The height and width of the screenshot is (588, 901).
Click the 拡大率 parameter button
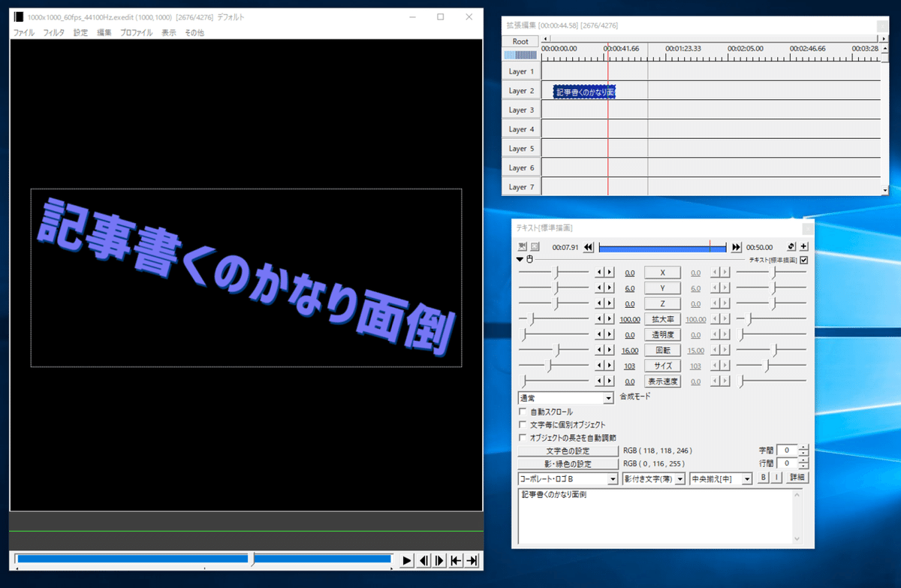tap(663, 319)
